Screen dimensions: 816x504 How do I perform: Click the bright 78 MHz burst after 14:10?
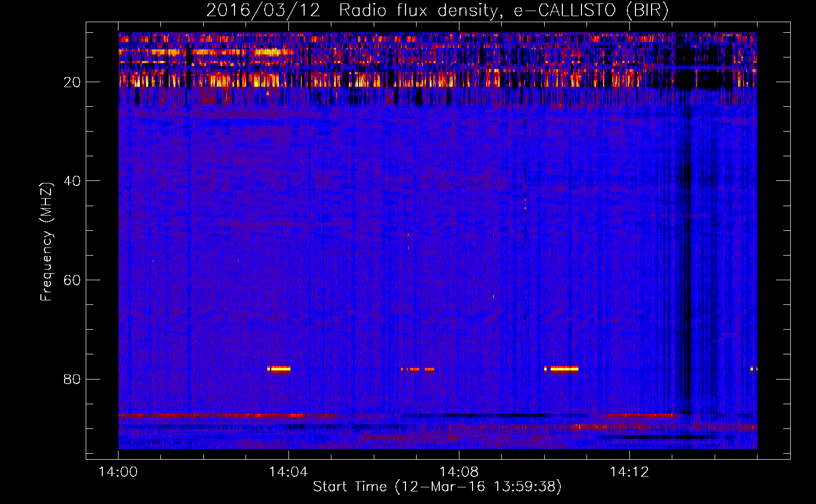tap(561, 369)
